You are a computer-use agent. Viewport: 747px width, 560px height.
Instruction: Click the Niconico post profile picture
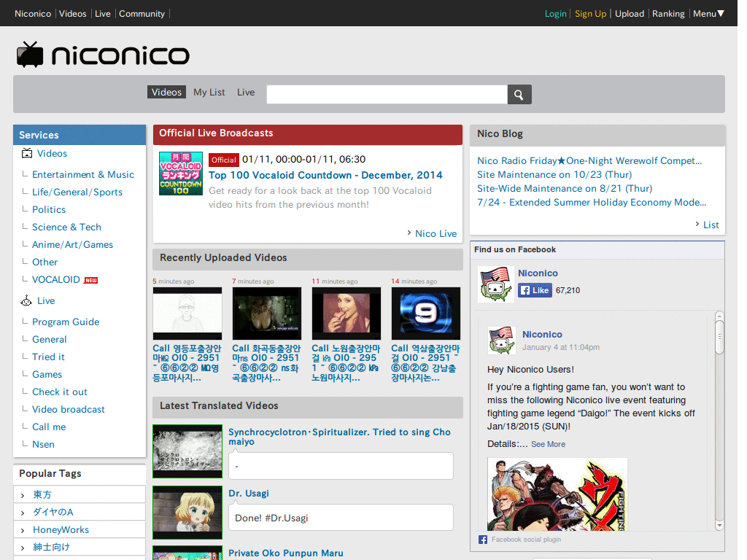click(502, 340)
